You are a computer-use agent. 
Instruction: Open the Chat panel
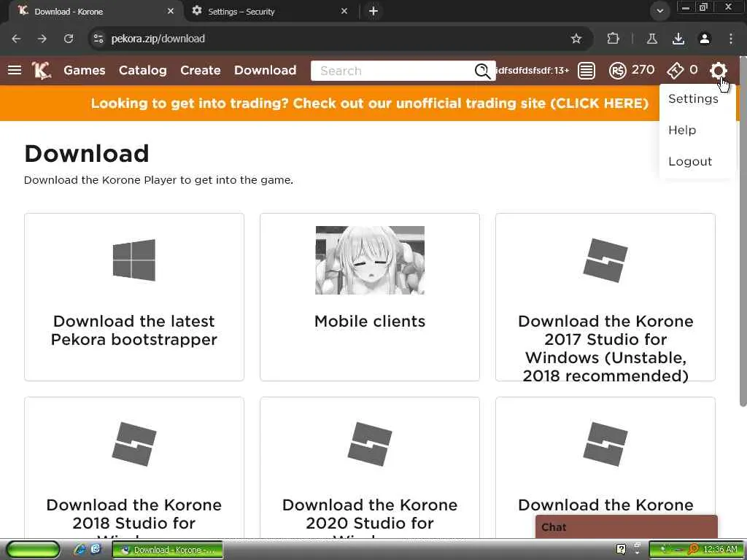click(627, 526)
